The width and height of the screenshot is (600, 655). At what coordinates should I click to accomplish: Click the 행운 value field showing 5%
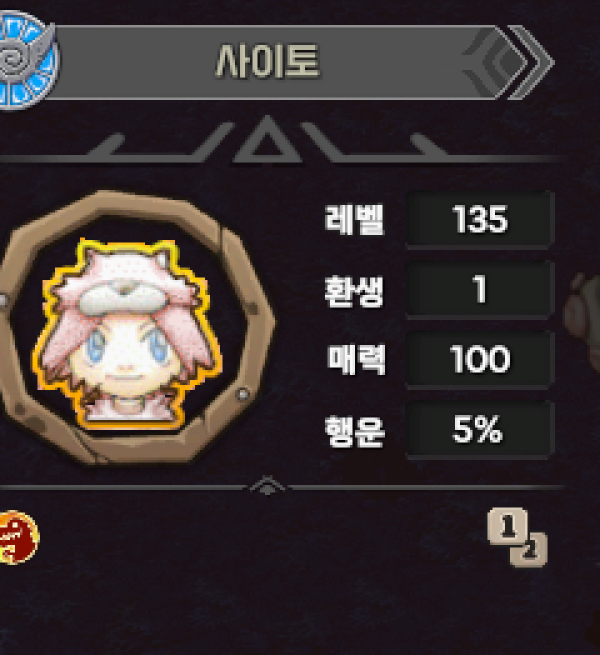(480, 429)
